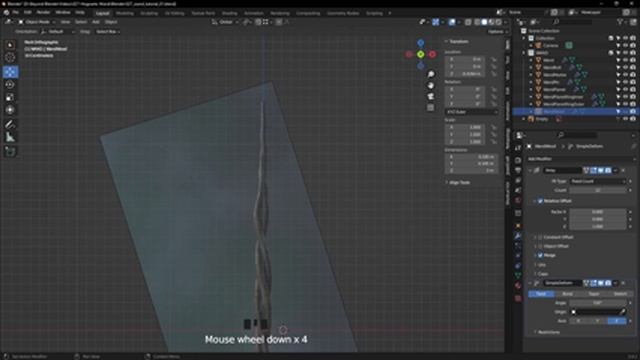Select the Move tool
640x360 pixels.
point(10,72)
